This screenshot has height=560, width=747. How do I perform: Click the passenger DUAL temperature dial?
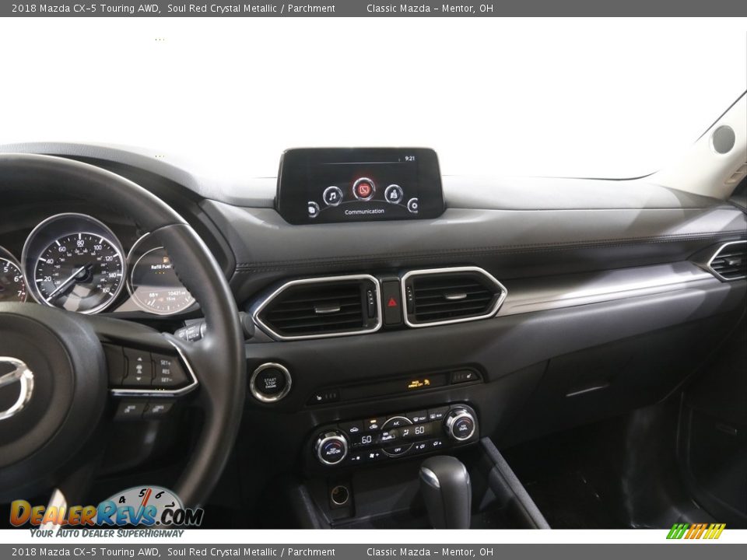point(461,424)
